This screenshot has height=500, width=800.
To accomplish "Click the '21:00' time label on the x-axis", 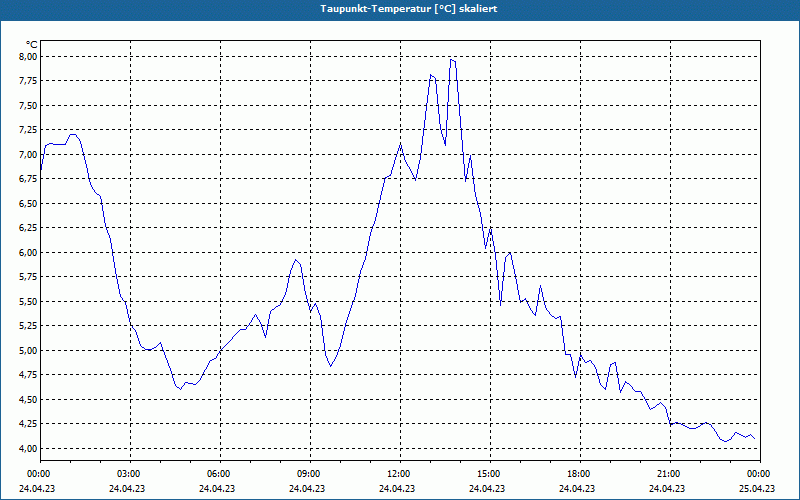I will pyautogui.click(x=670, y=474).
